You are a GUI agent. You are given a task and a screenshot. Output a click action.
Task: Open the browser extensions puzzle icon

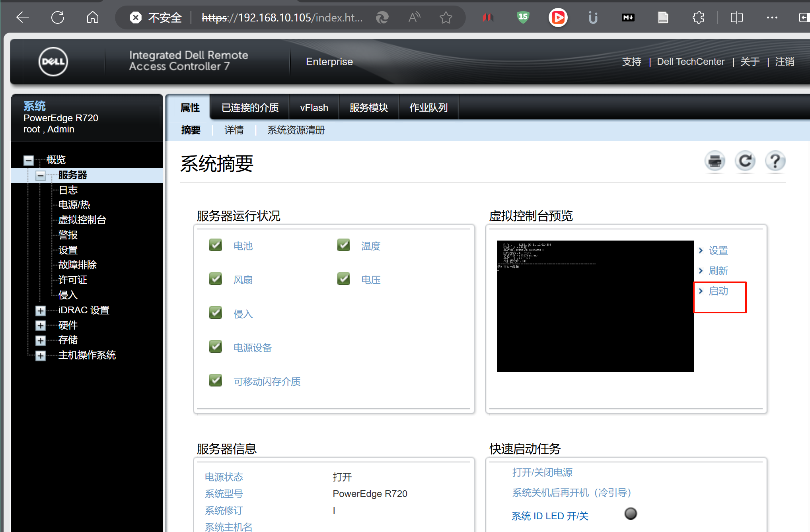point(698,17)
